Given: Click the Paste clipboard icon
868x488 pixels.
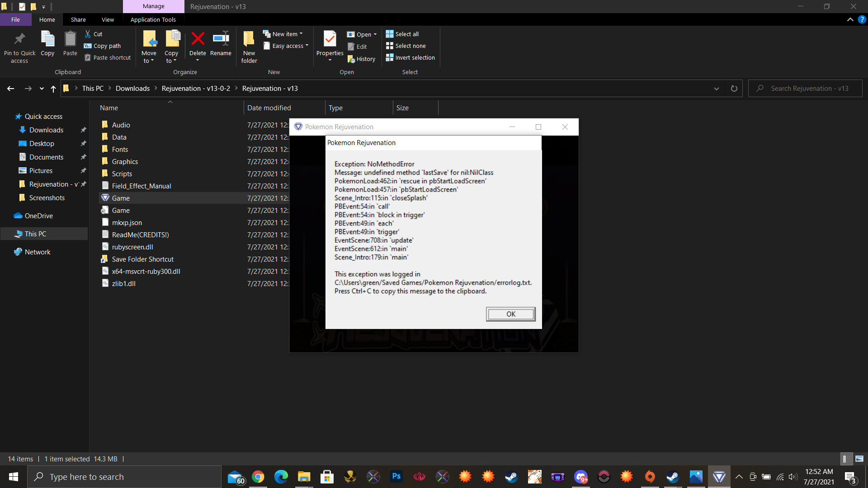Looking at the screenshot, I should (x=70, y=39).
